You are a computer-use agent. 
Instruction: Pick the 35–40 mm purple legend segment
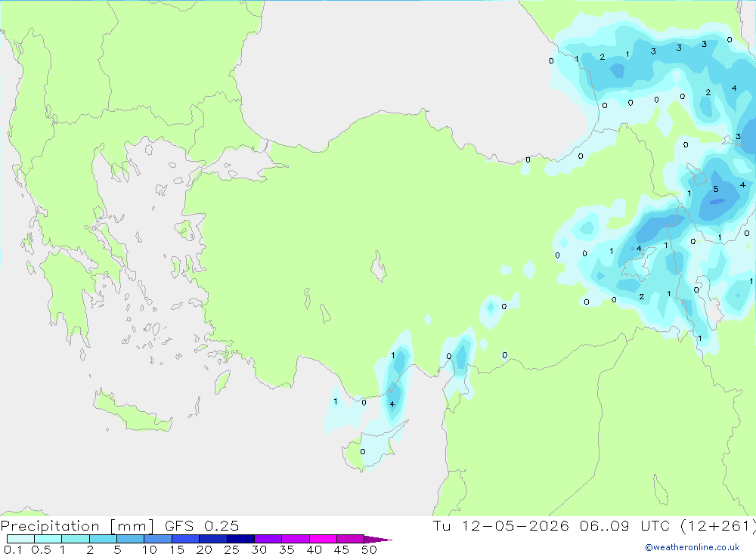click(x=296, y=539)
